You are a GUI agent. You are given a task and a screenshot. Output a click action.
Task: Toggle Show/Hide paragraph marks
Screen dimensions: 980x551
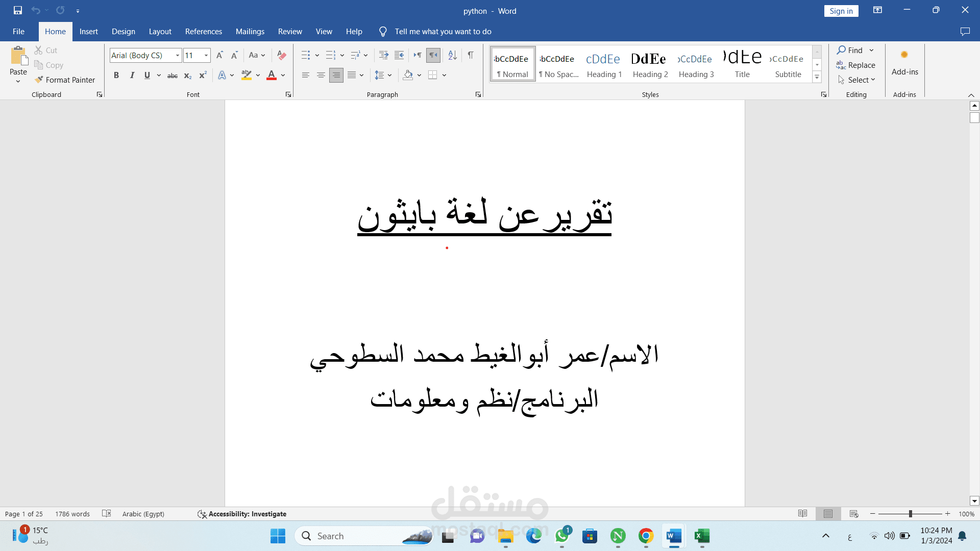471,55
